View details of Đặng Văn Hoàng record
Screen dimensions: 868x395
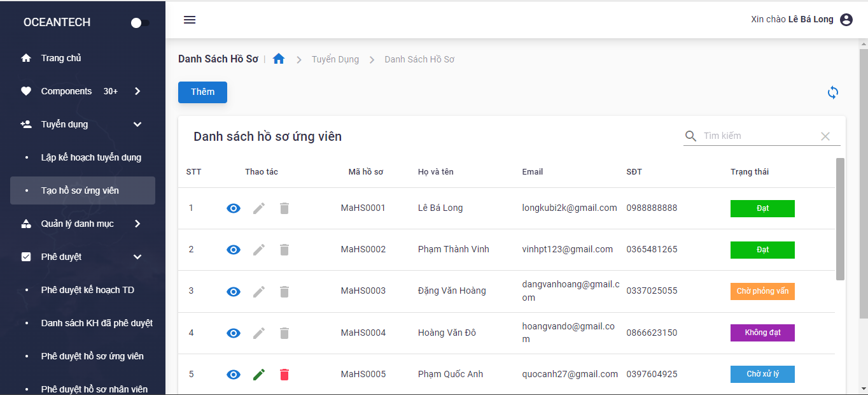pos(234,292)
